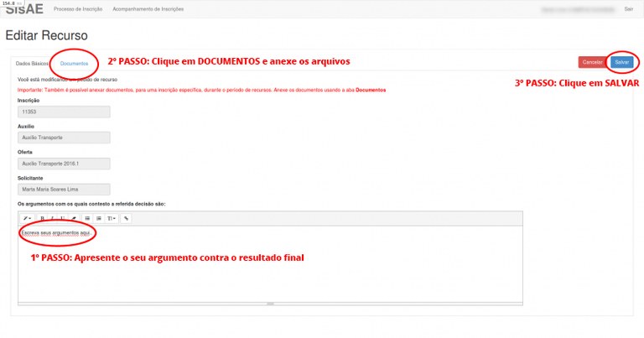This screenshot has width=644, height=338.
Task: Select the Dados Básicos tab
Action: (x=32, y=64)
